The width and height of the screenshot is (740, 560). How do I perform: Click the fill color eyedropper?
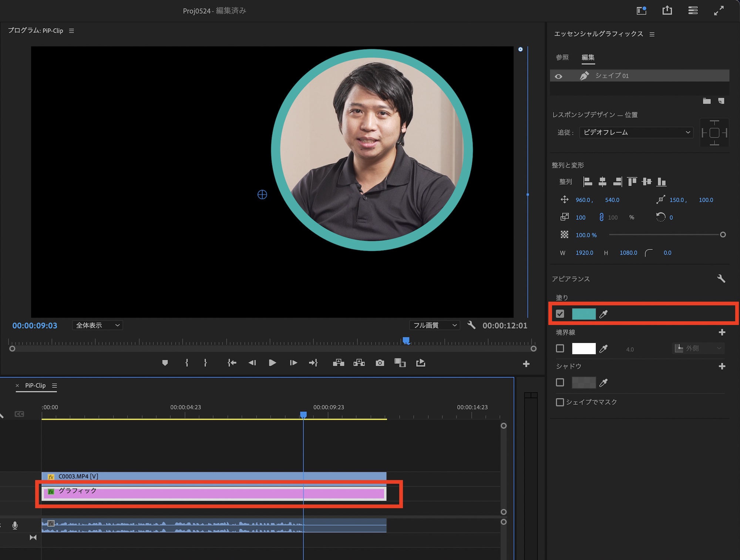[603, 314]
